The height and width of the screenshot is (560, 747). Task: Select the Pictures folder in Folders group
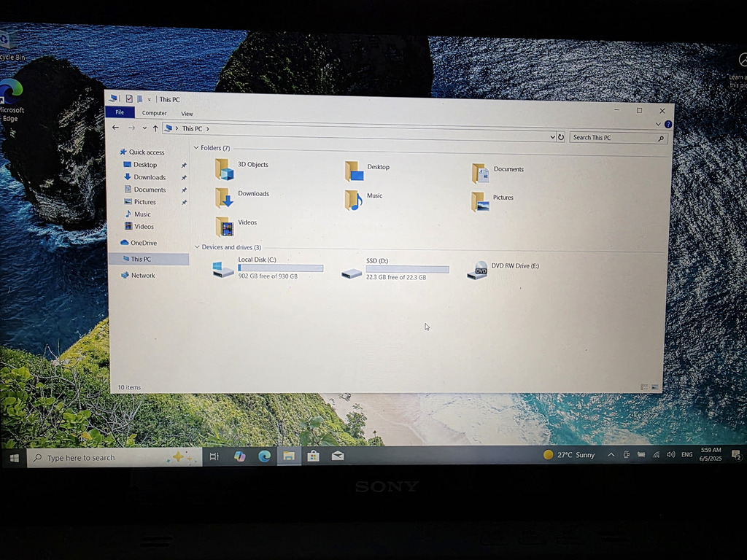(x=492, y=201)
